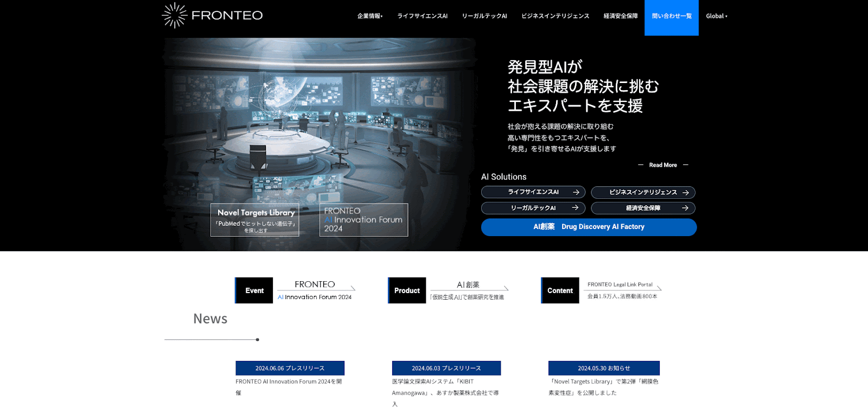Image resolution: width=868 pixels, height=412 pixels.
Task: Select 経済安全保障 under AI Solutions
Action: pos(643,208)
